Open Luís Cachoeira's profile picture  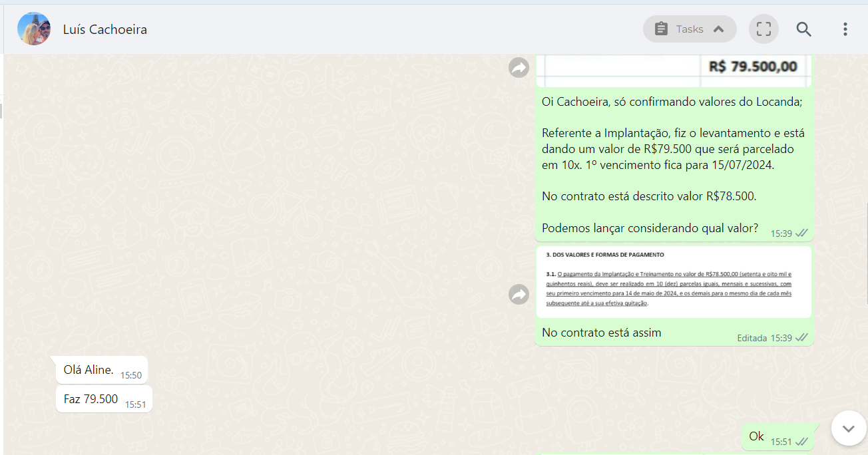point(34,29)
